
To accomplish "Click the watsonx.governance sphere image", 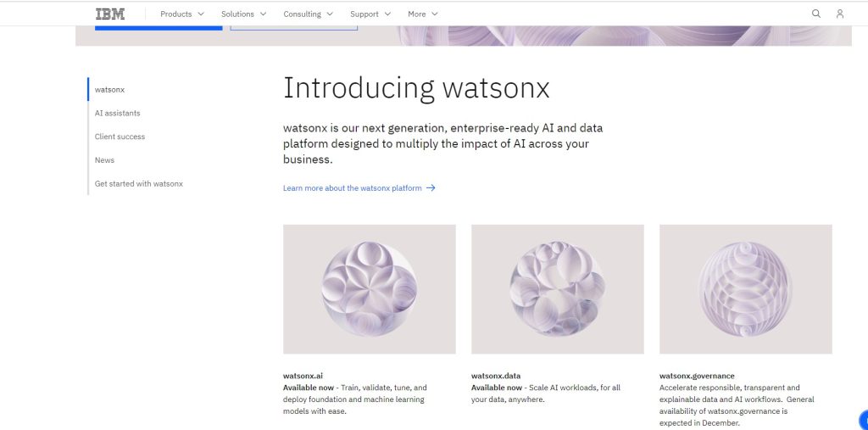I will (x=746, y=288).
